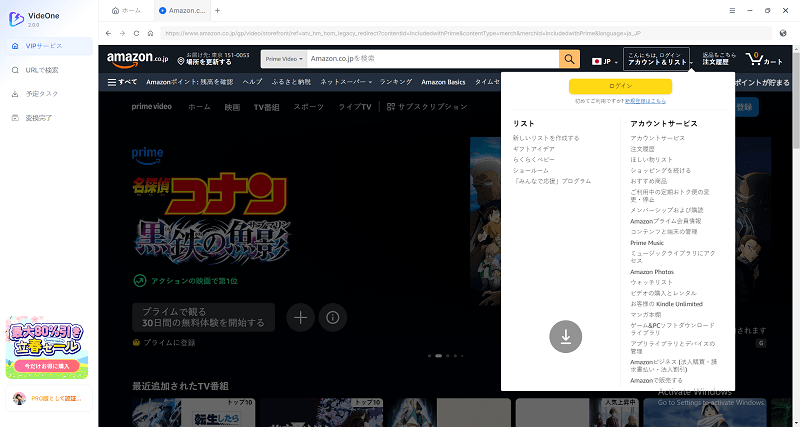The width and height of the screenshot is (800, 427).
Task: Open the JP language flag dropdown
Action: (x=605, y=62)
